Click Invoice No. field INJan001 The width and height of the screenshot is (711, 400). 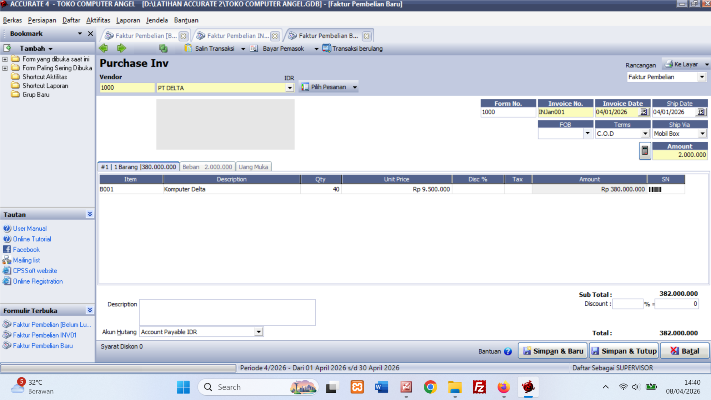(565, 112)
